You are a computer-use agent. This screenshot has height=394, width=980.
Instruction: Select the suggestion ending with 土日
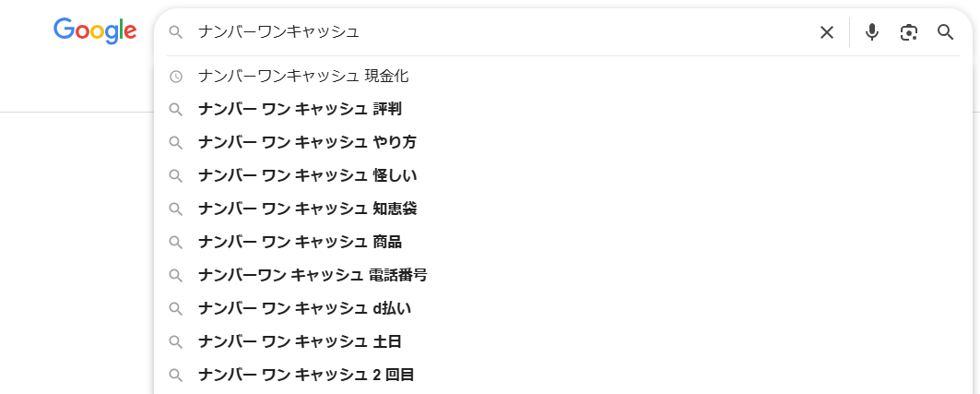(x=300, y=341)
